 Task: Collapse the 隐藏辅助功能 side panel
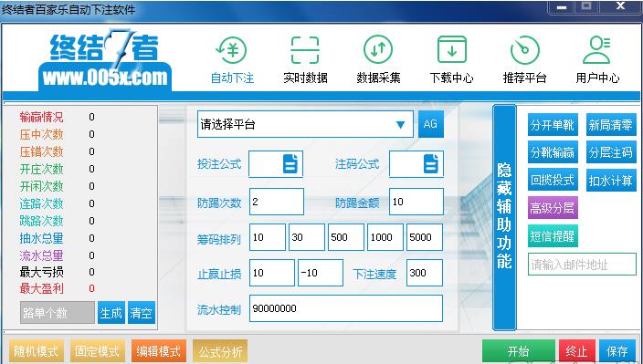click(504, 217)
